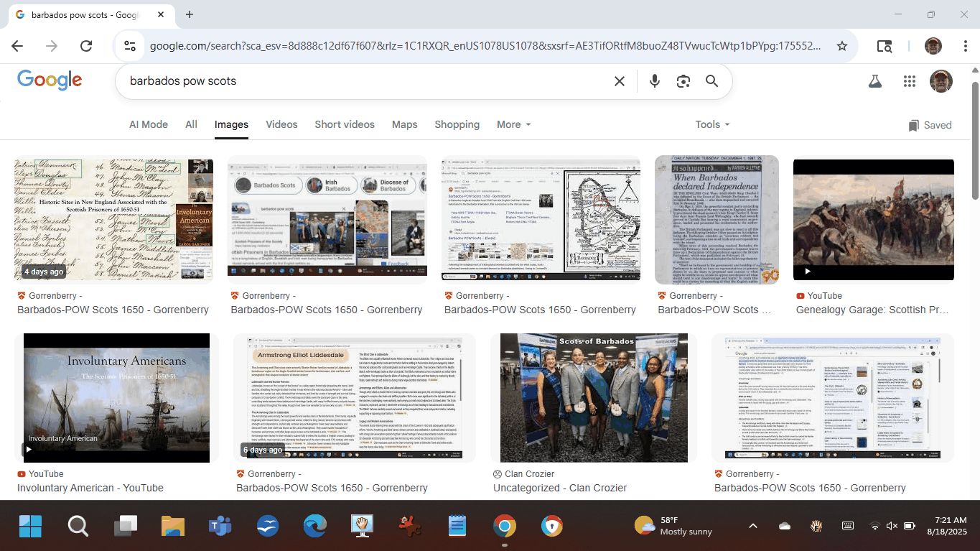Open the Saved images link
Viewport: 980px width, 551px height.
click(930, 125)
